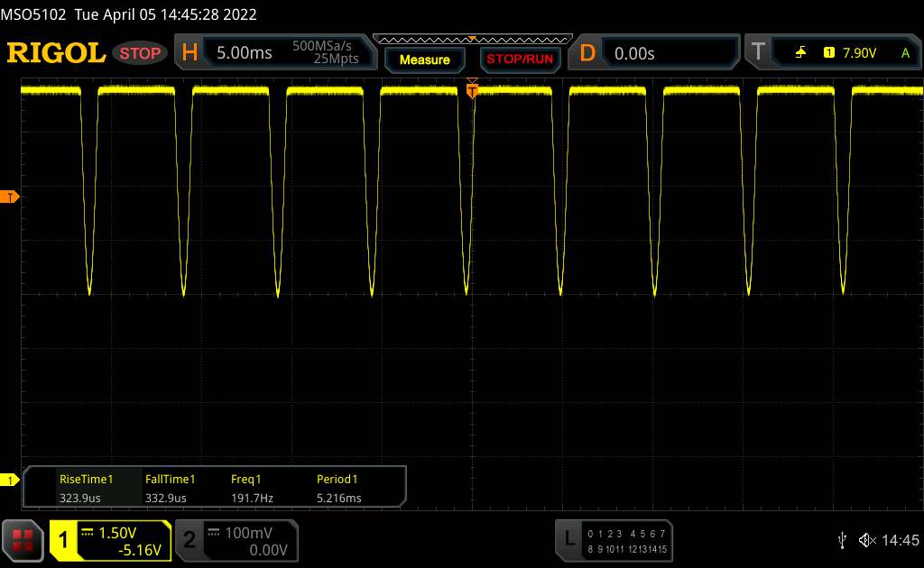924x568 pixels.
Task: Click the rising edge trigger type icon
Action: click(800, 53)
